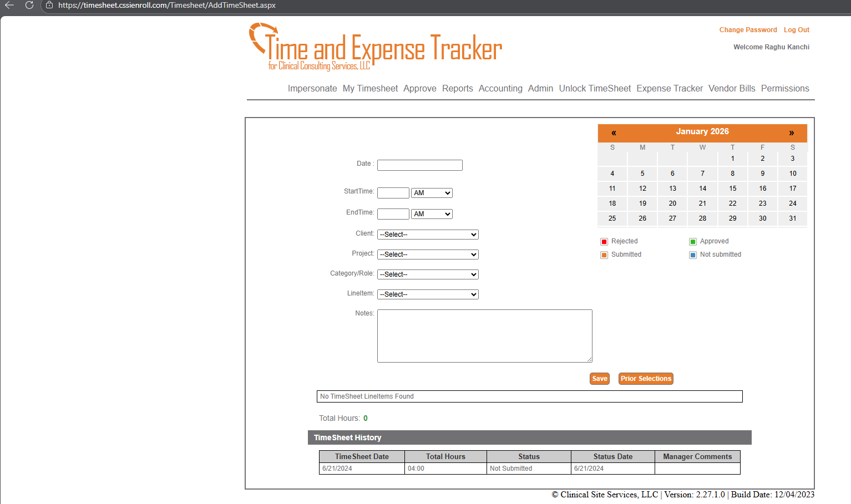Image resolution: width=851 pixels, height=504 pixels.
Task: Focus the Date input field
Action: coord(420,165)
